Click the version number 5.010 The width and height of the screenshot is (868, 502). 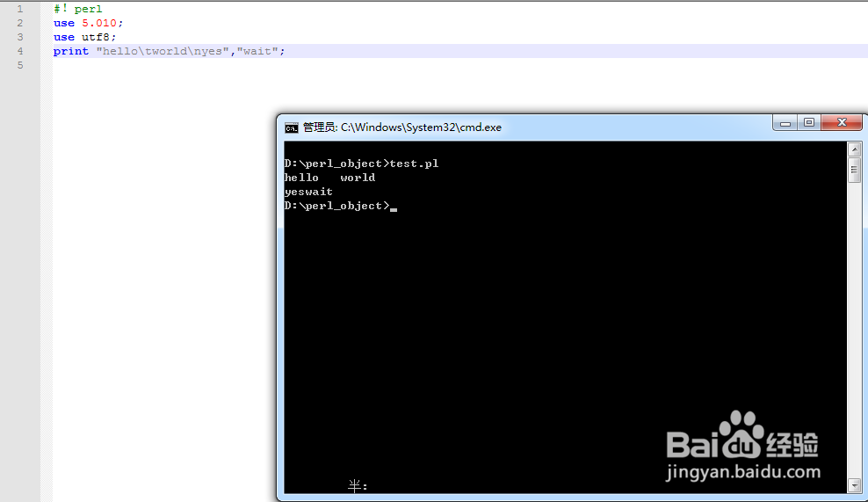click(99, 23)
